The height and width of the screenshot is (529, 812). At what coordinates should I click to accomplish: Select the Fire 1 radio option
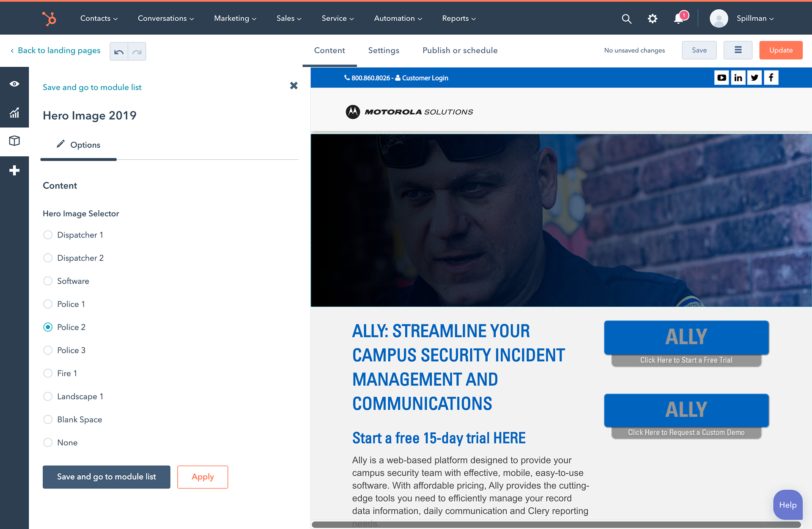coord(48,374)
